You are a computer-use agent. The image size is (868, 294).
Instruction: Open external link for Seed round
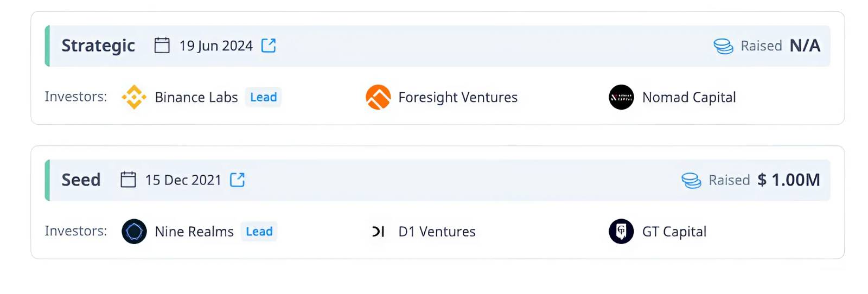pos(237,180)
